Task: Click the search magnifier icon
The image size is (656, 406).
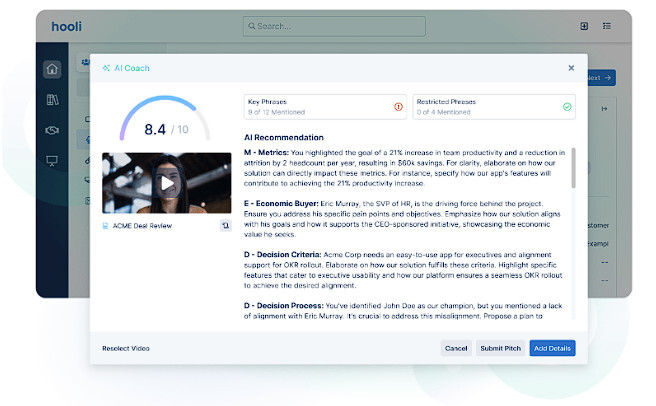Action: coord(252,26)
